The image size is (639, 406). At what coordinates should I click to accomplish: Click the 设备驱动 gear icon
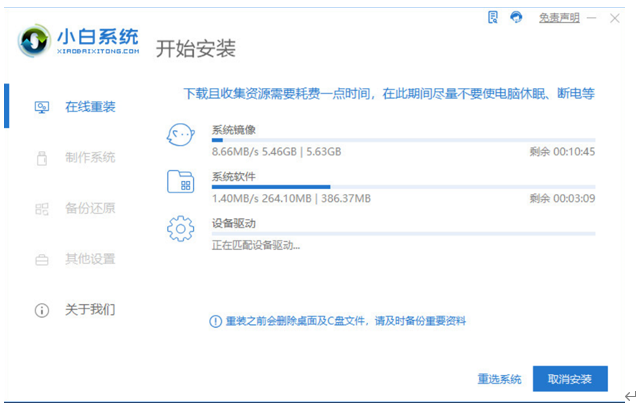(x=181, y=229)
